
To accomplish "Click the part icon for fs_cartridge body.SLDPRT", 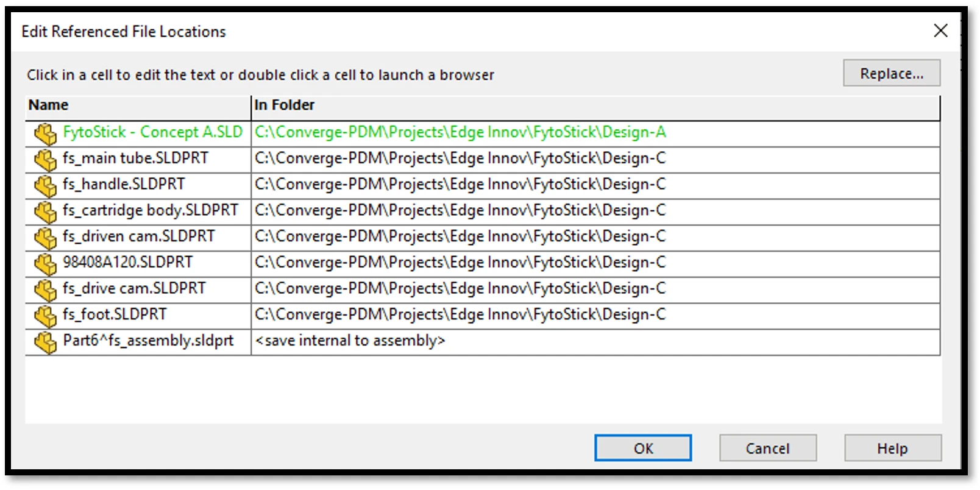I will pos(45,212).
